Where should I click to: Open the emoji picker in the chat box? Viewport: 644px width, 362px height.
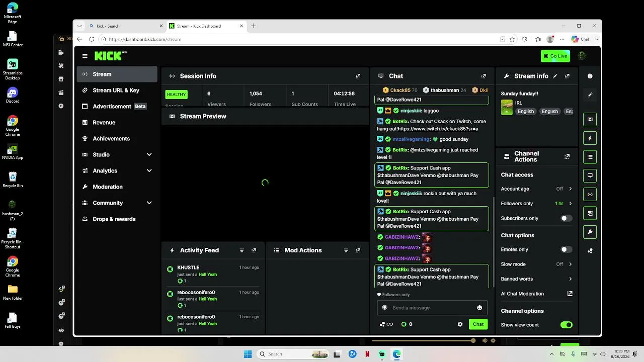tap(479, 308)
